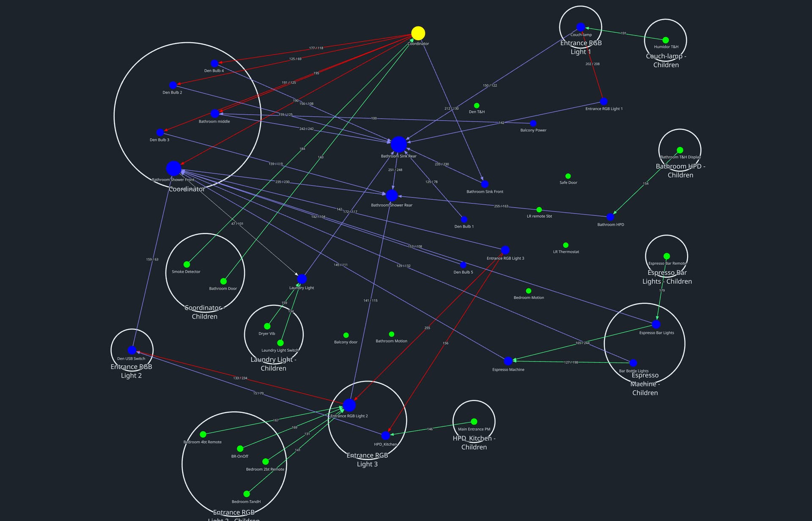Select the Humidor T&H node
This screenshot has width=812, height=521.
pyautogui.click(x=665, y=40)
